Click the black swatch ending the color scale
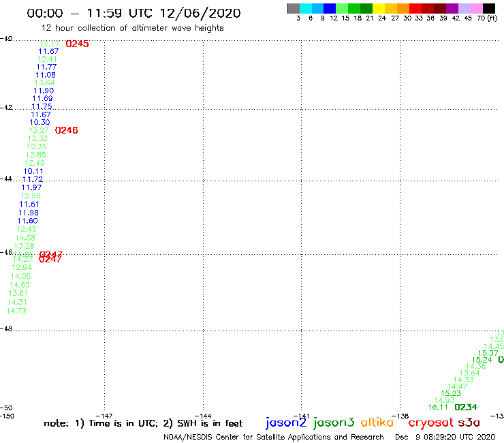The width and height of the screenshot is (504, 443). click(489, 8)
